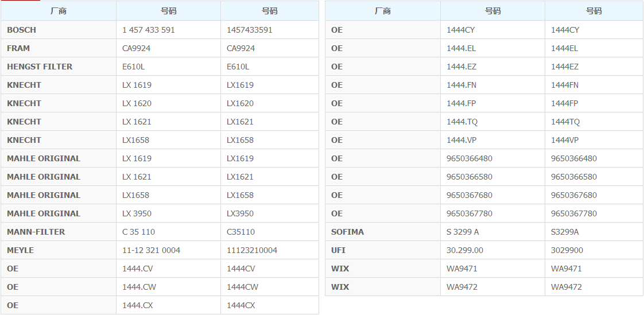Click the UFI number 30.299.00

click(464, 250)
